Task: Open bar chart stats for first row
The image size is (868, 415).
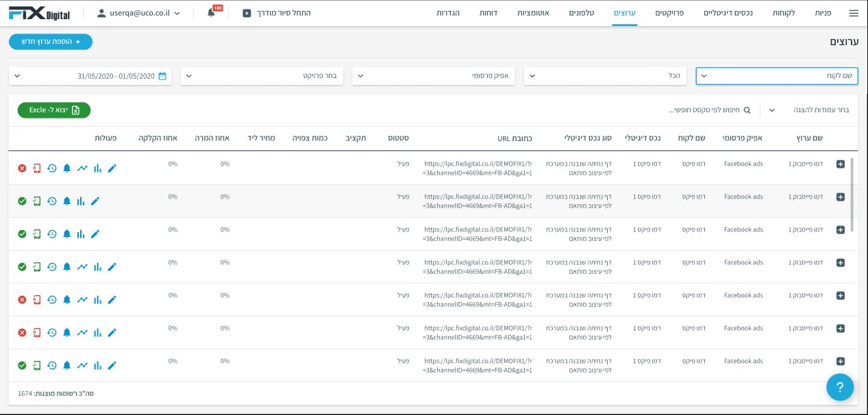Action: (x=97, y=168)
